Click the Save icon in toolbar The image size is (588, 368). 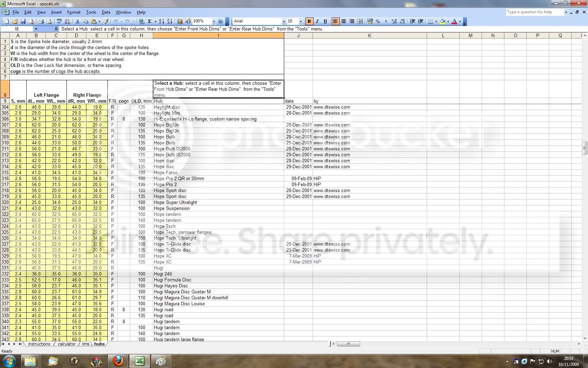point(23,21)
